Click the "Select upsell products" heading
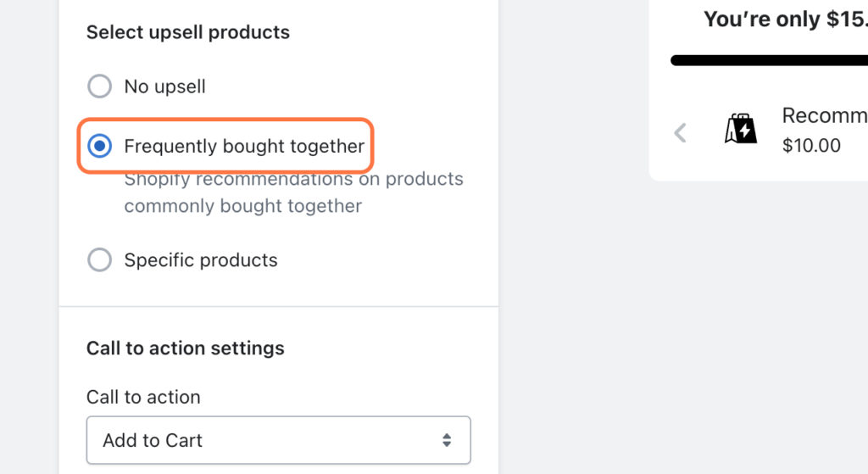Screen dimensions: 868x474 (x=188, y=32)
